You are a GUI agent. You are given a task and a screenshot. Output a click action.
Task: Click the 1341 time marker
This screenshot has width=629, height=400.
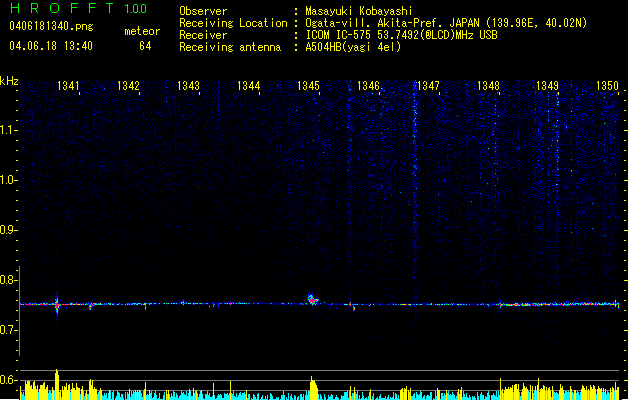pyautogui.click(x=68, y=85)
